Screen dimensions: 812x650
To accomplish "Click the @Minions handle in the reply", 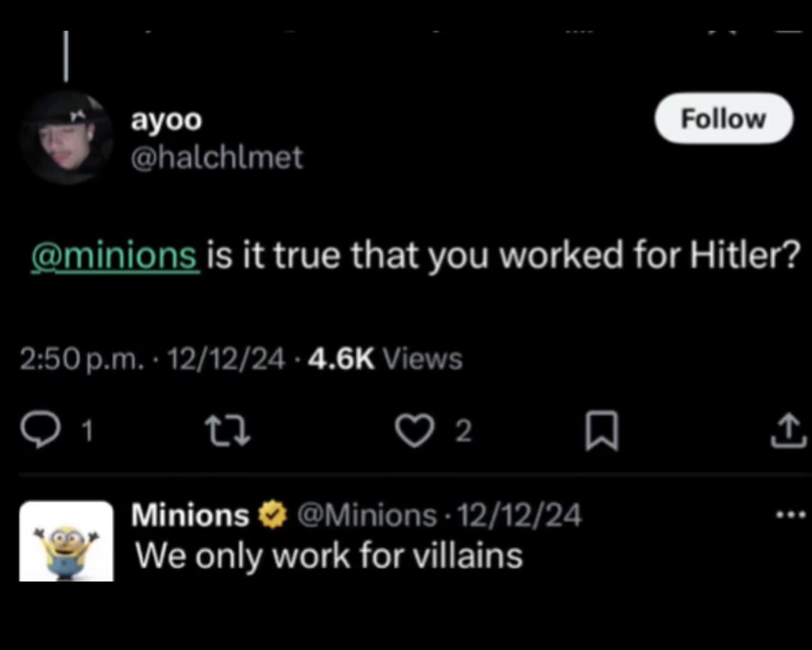I will pos(366,515).
